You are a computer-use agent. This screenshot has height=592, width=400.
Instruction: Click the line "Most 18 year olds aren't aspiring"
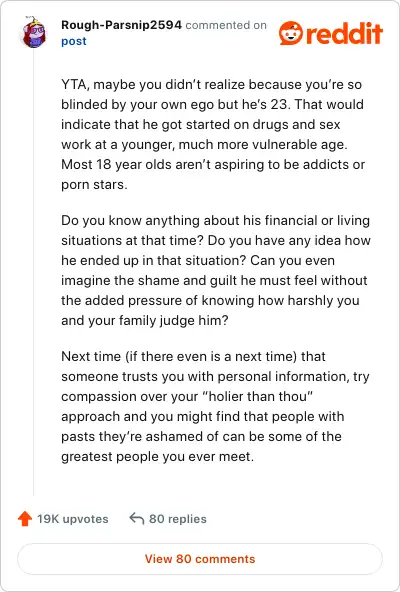213,164
